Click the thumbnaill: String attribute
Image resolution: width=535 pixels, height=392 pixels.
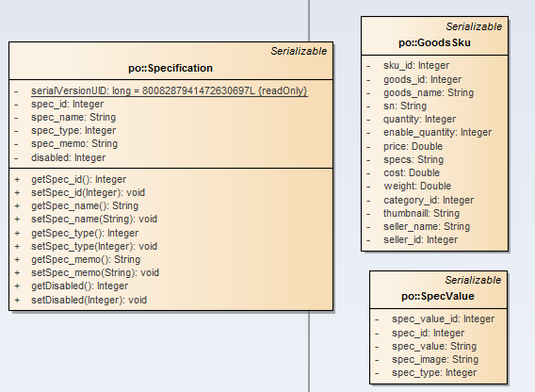point(421,213)
